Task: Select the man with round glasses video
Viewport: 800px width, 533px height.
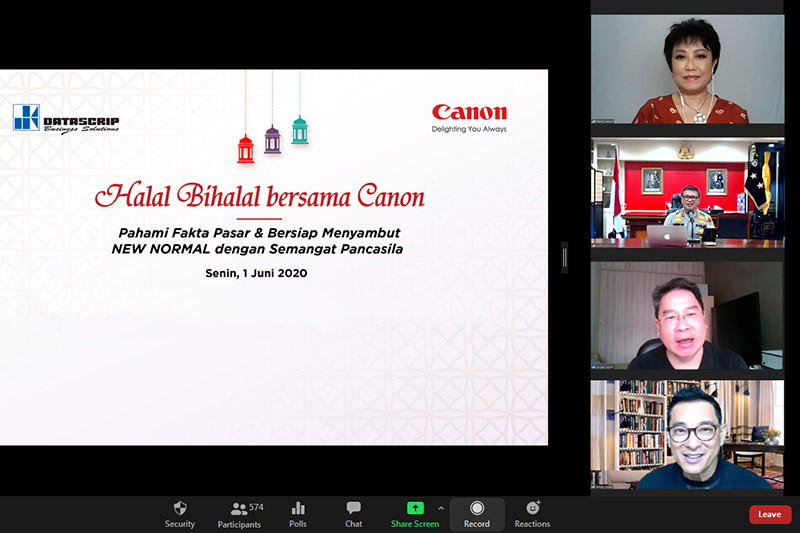Action: [687, 435]
